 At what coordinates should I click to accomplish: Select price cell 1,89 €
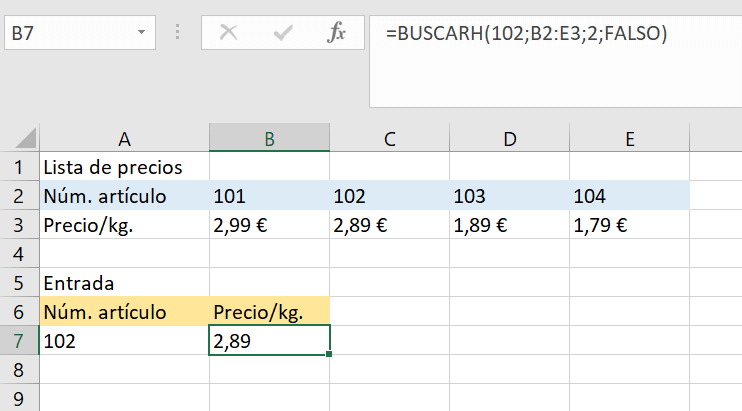(x=510, y=225)
